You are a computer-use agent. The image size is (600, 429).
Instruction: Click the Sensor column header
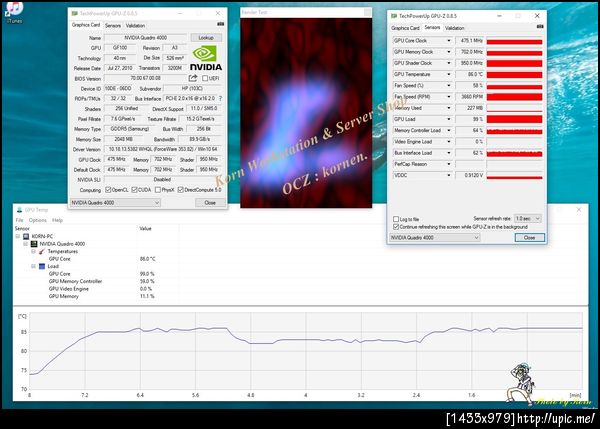point(75,228)
